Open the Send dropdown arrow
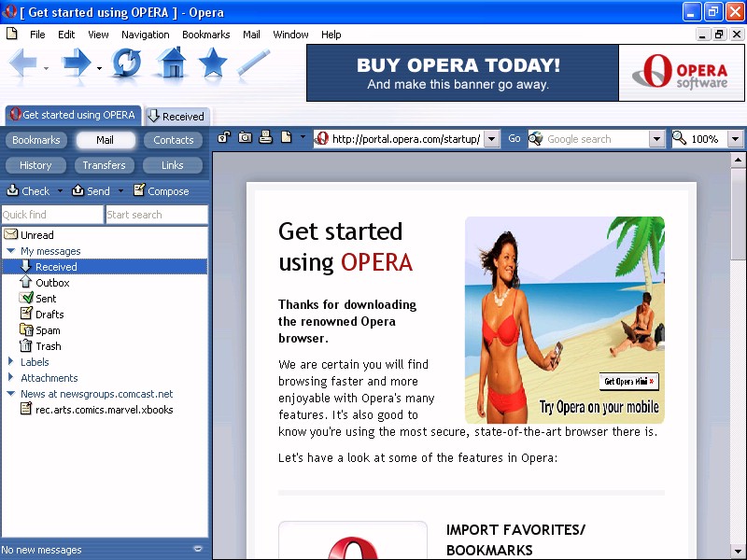Image resolution: width=747 pixels, height=560 pixels. click(x=120, y=191)
